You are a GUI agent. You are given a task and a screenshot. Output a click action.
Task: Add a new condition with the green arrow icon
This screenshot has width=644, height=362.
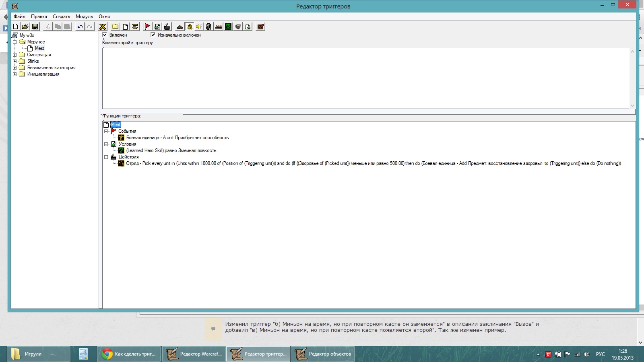157,27
